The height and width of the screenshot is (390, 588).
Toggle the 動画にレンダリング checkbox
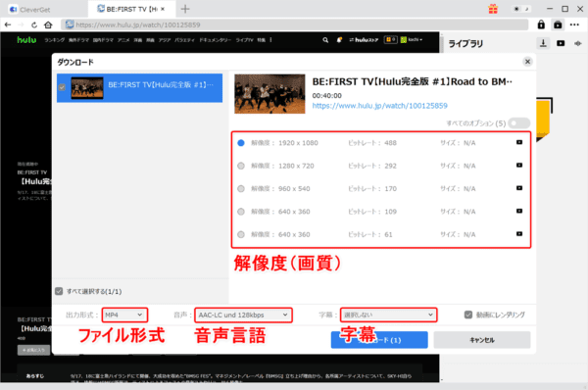[468, 315]
